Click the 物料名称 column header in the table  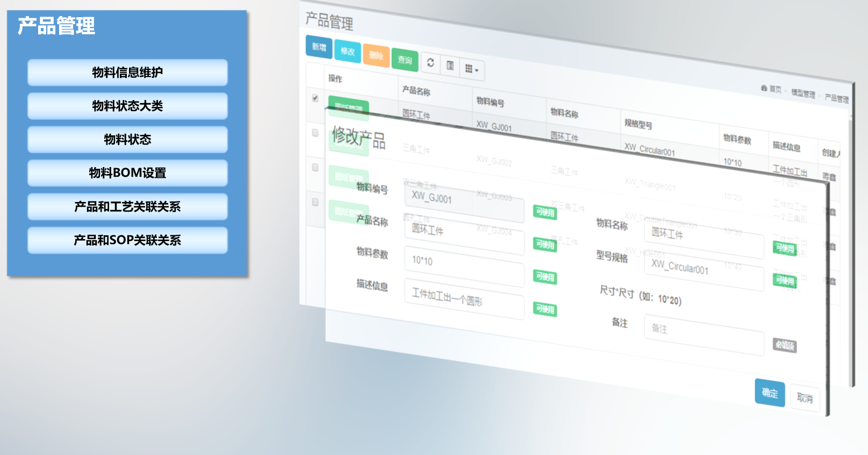pos(564,113)
